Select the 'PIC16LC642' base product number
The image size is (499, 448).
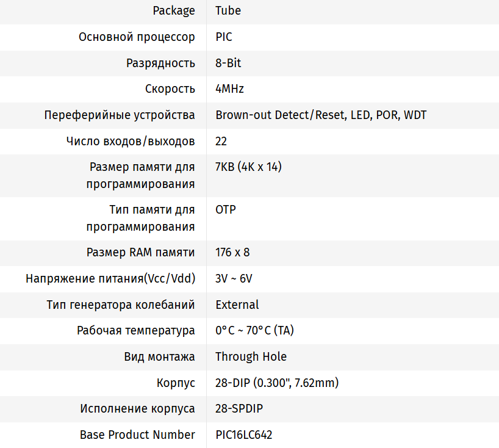(x=244, y=435)
